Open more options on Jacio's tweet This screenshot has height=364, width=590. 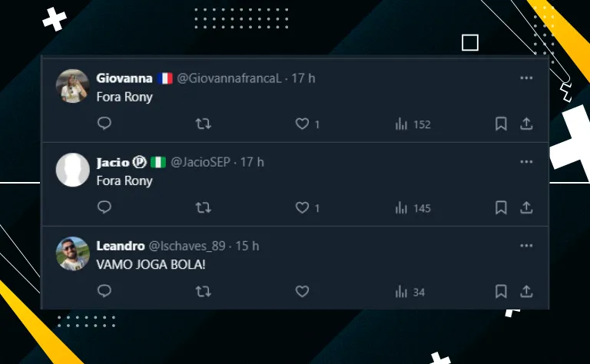coord(526,162)
